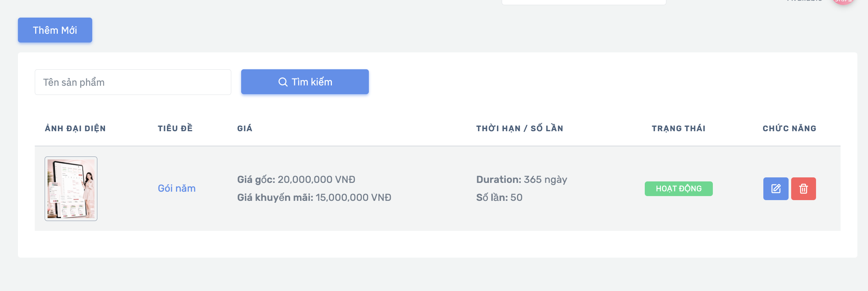Click the Thêm Mới button
Screen dimensions: 868x291
point(55,30)
